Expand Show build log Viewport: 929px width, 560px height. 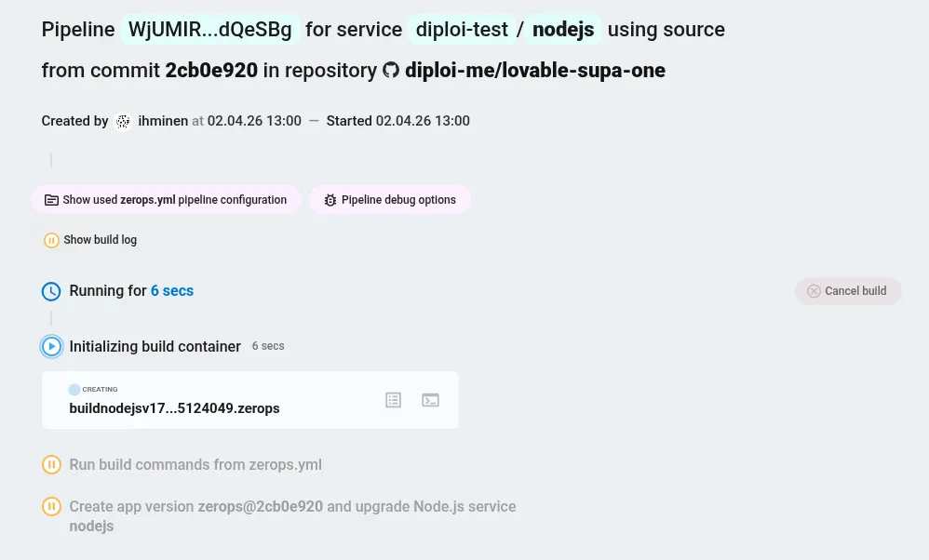pos(100,240)
